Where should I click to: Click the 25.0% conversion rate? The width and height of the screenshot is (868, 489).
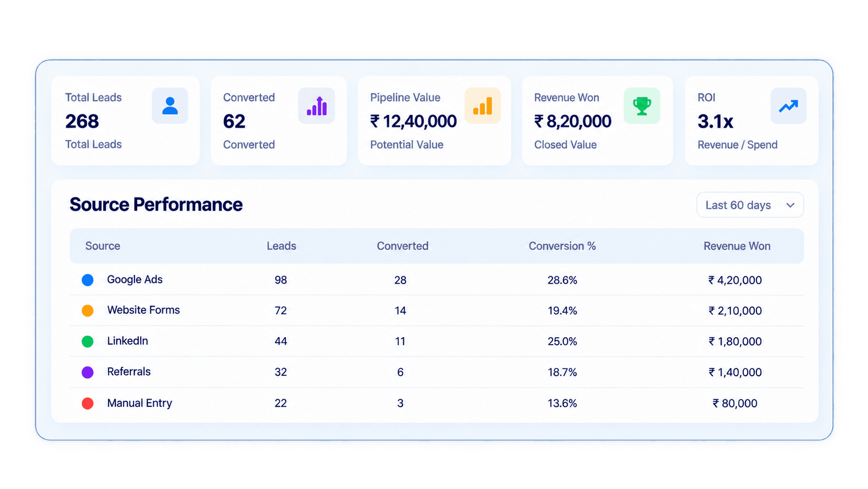tap(562, 341)
